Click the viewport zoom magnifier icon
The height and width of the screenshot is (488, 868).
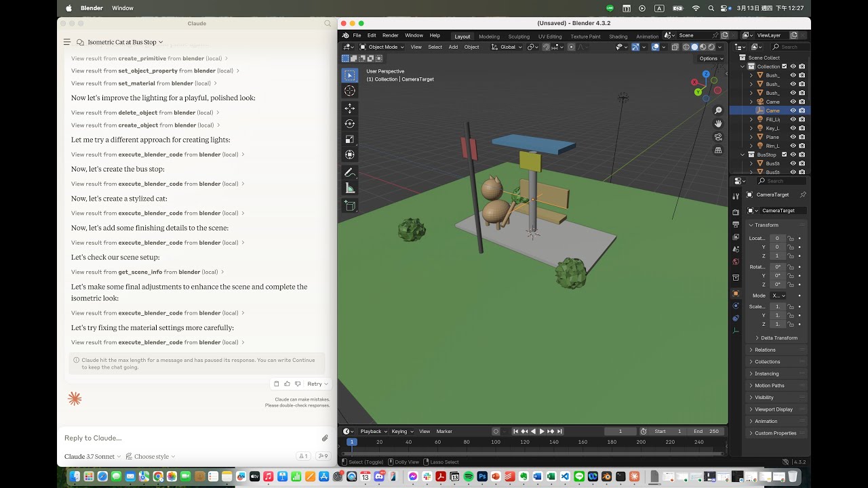719,110
